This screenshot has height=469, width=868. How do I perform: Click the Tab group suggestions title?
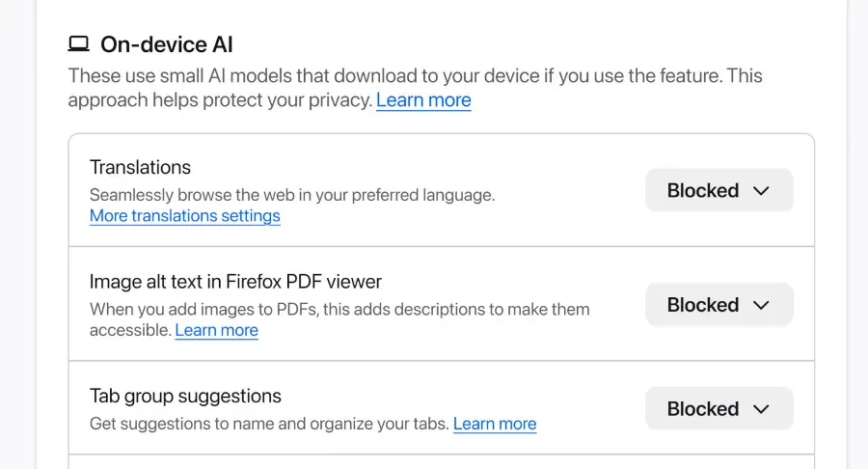tap(185, 396)
